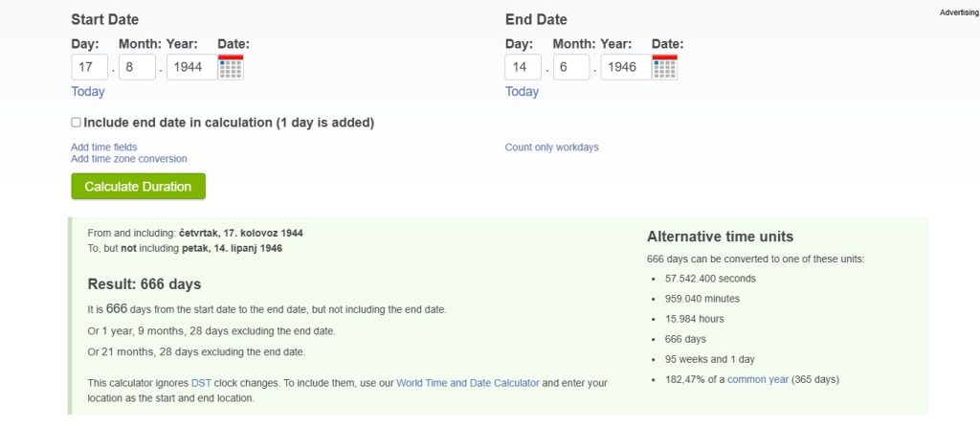The image size is (980, 429).
Task: Expand Add time zone conversion option
Action: click(129, 159)
